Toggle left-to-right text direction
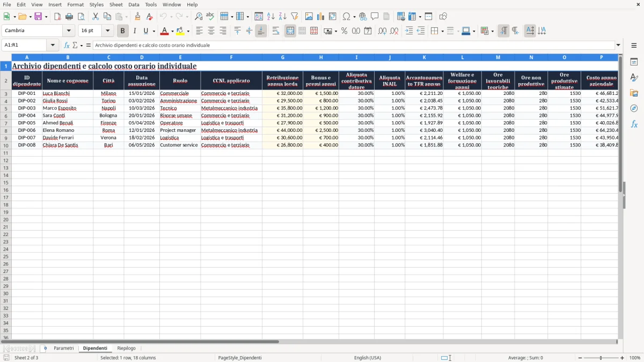 [503, 31]
